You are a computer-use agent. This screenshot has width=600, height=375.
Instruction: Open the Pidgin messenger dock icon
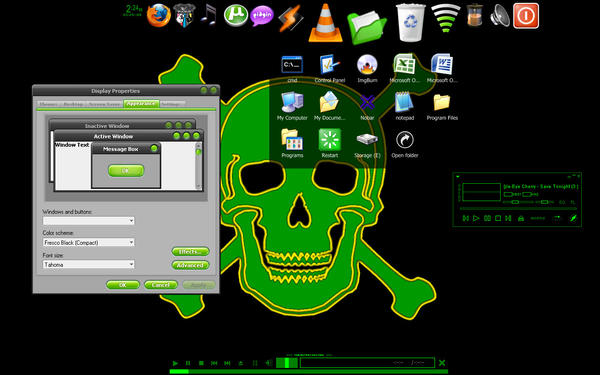click(x=262, y=16)
